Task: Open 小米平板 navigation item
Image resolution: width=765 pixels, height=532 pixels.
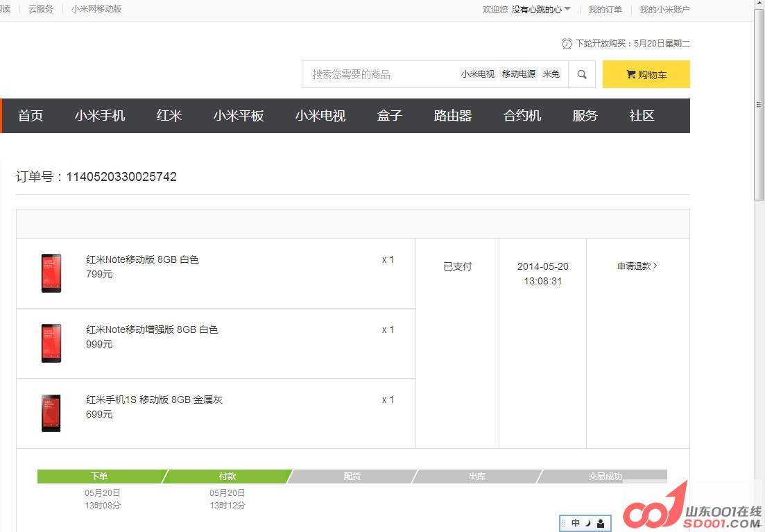Action: click(239, 116)
